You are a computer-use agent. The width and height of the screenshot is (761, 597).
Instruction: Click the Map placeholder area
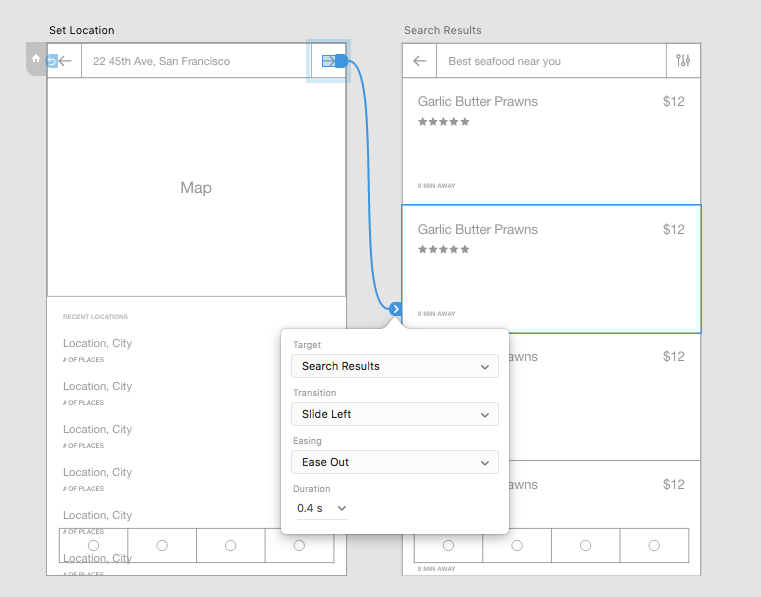pyautogui.click(x=196, y=188)
